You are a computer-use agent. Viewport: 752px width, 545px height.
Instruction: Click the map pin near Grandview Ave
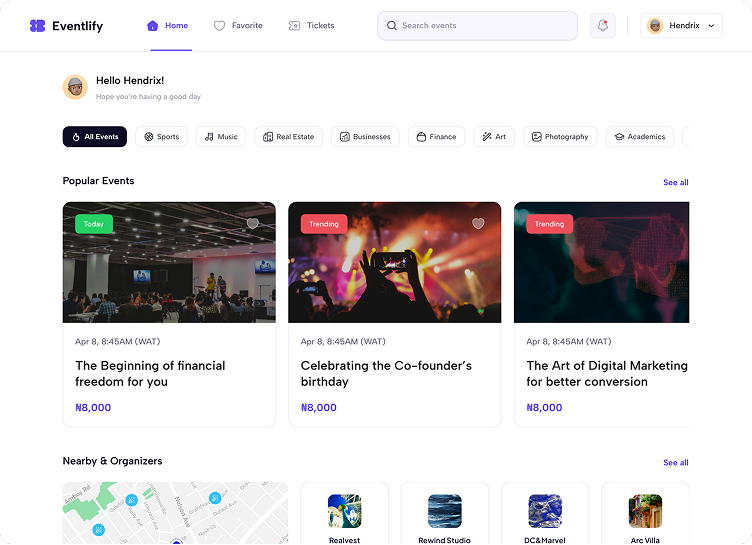(x=215, y=498)
